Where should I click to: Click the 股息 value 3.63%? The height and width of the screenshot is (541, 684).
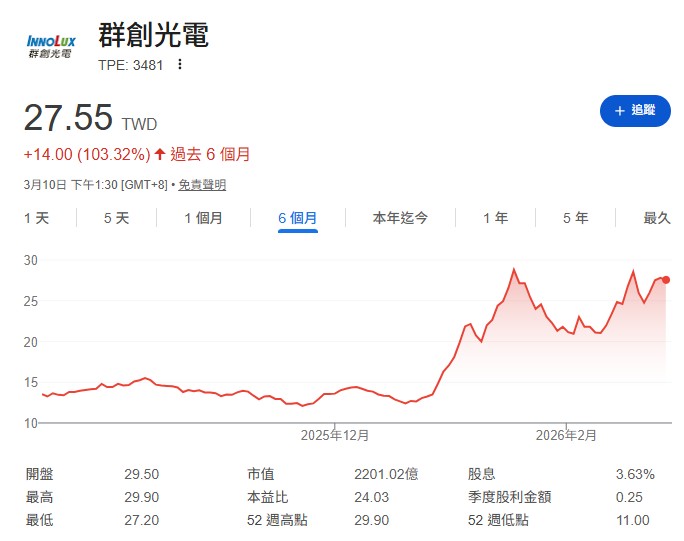coord(635,474)
